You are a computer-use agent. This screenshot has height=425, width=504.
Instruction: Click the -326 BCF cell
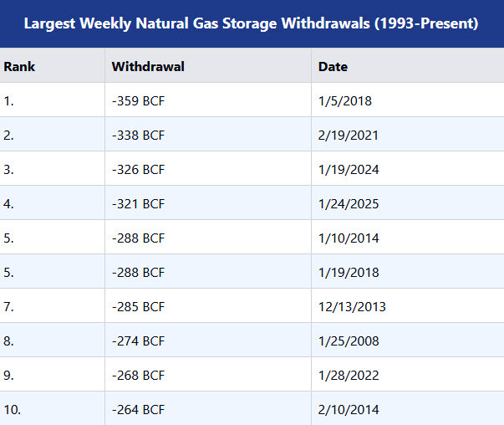click(x=138, y=170)
